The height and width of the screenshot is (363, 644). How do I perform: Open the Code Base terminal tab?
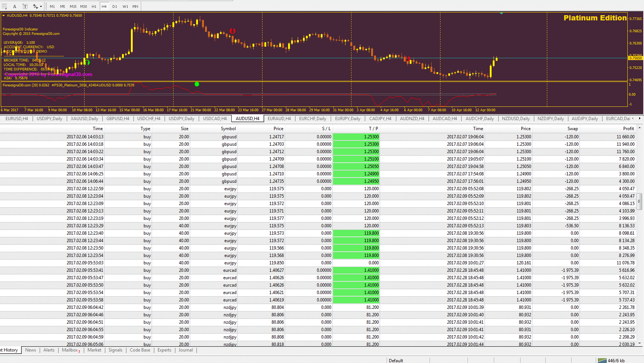point(140,350)
